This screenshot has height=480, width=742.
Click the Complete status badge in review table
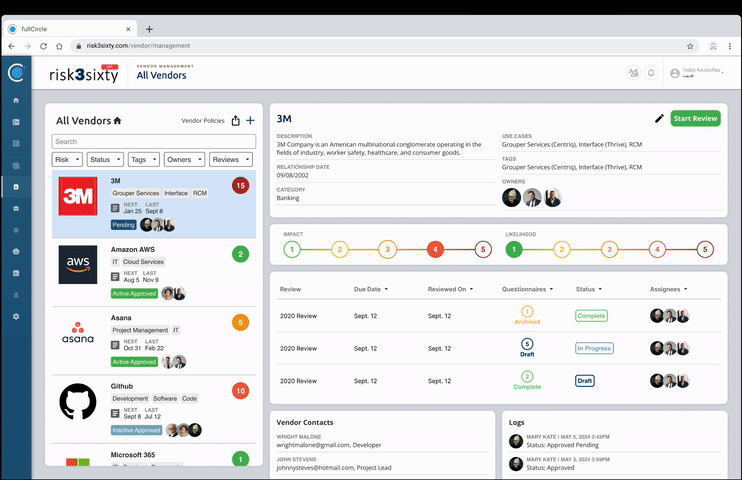tap(591, 316)
